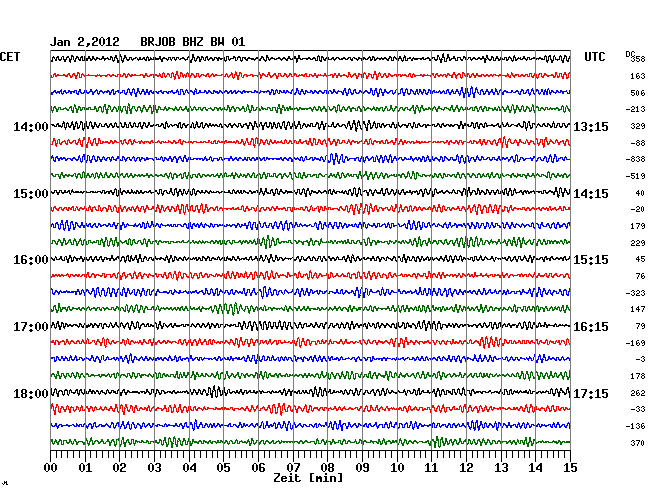Click the '12' minute axis label

(x=466, y=468)
